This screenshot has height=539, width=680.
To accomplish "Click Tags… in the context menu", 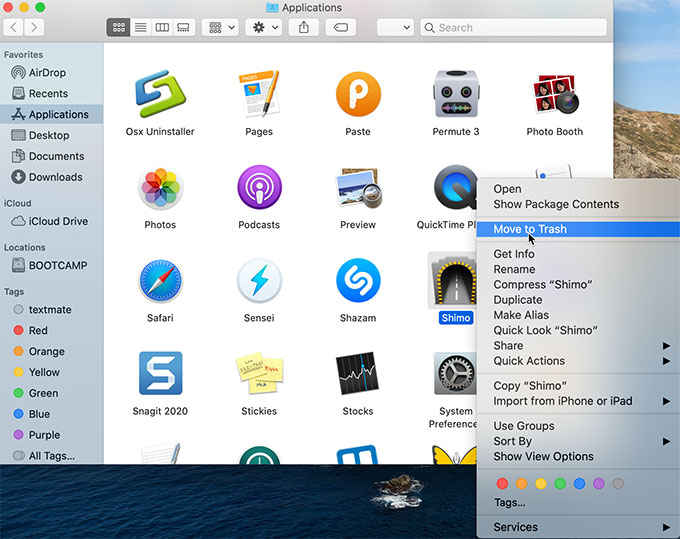I will tap(509, 503).
